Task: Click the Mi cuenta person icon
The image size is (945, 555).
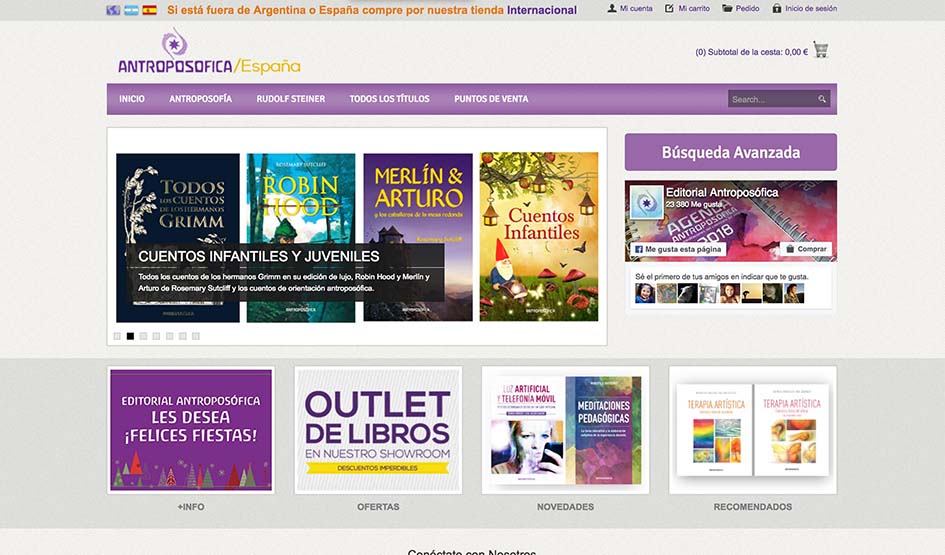Action: point(612,8)
